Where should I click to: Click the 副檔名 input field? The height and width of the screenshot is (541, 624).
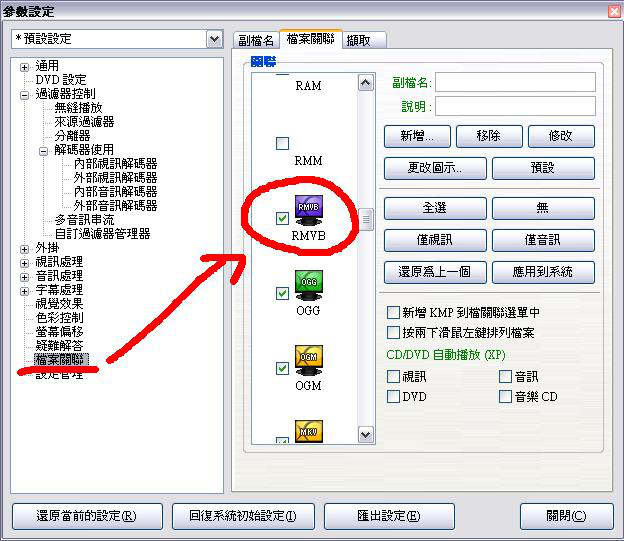tap(515, 82)
